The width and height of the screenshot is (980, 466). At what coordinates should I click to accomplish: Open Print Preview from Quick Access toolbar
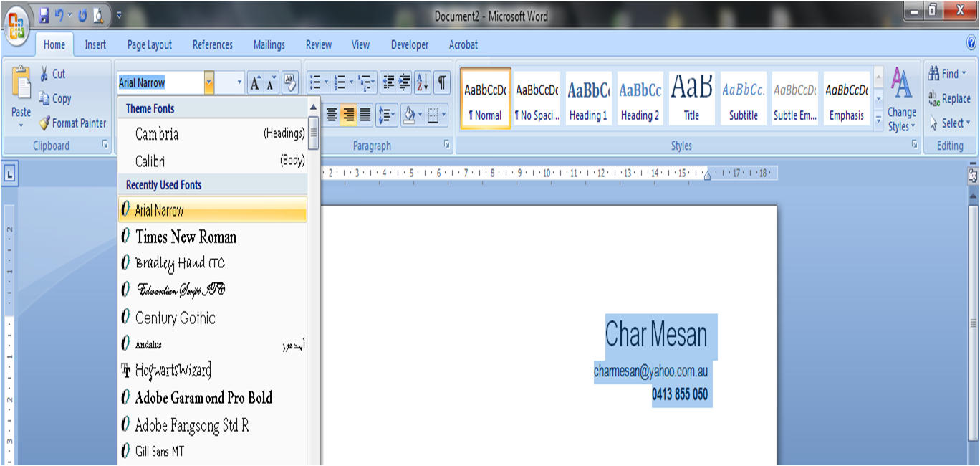coord(98,14)
